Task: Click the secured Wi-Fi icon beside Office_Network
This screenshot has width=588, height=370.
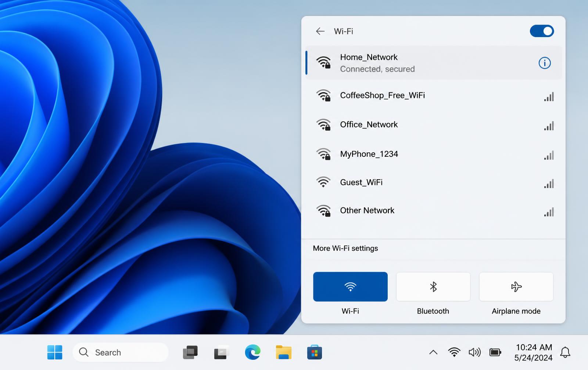Action: pyautogui.click(x=323, y=125)
